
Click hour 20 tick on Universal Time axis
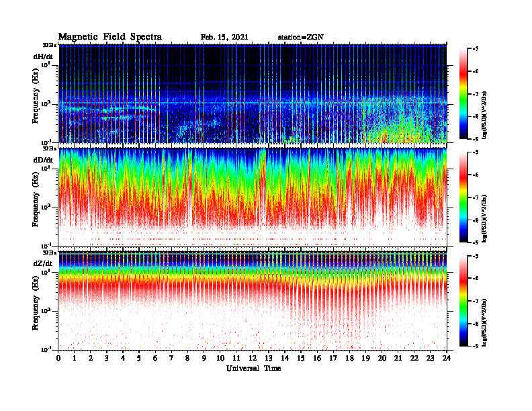coord(382,358)
